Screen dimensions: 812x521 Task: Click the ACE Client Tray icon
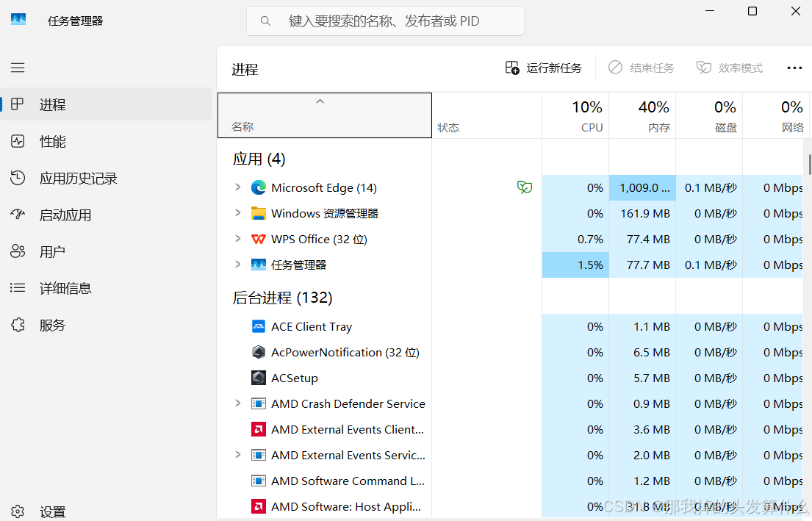click(x=259, y=326)
